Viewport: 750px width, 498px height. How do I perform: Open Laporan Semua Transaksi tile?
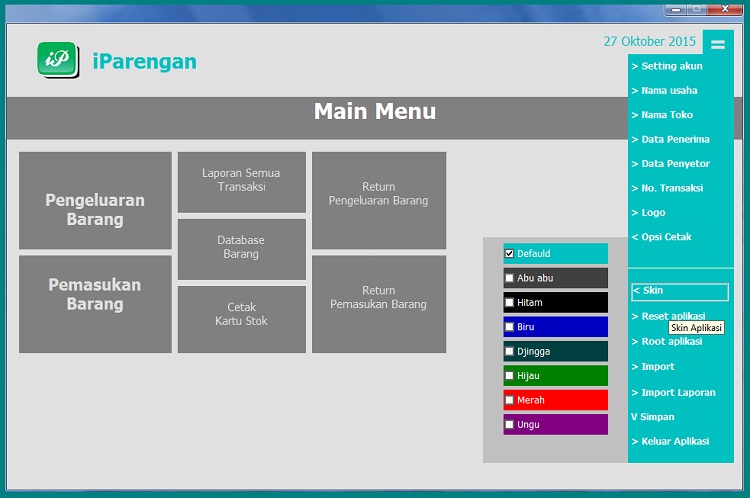pos(242,182)
